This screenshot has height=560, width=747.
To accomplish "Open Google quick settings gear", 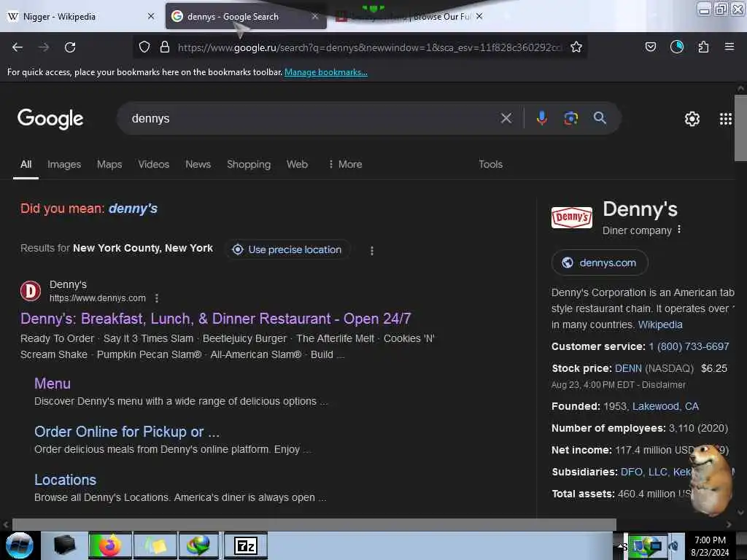I will 692,119.
